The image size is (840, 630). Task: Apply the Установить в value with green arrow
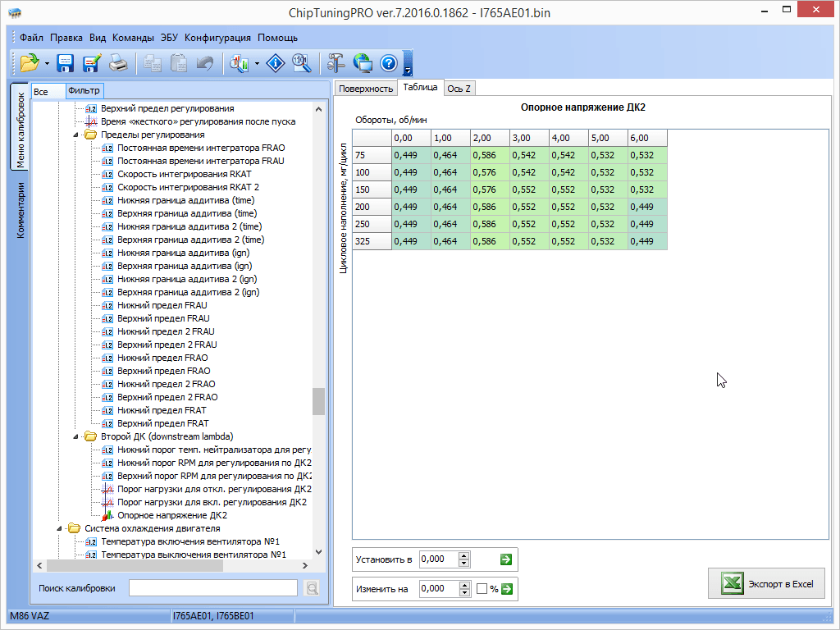tap(506, 559)
